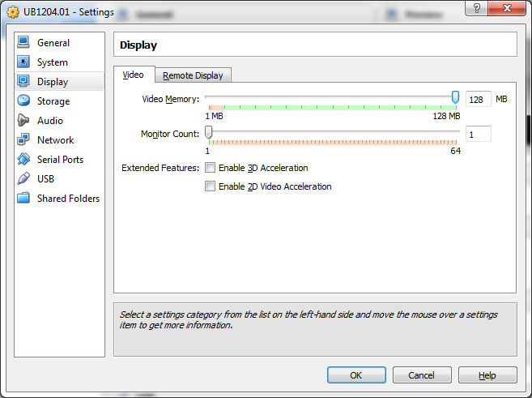Click the Monitor Count value field
This screenshot has width=532, height=398.
[x=478, y=134]
